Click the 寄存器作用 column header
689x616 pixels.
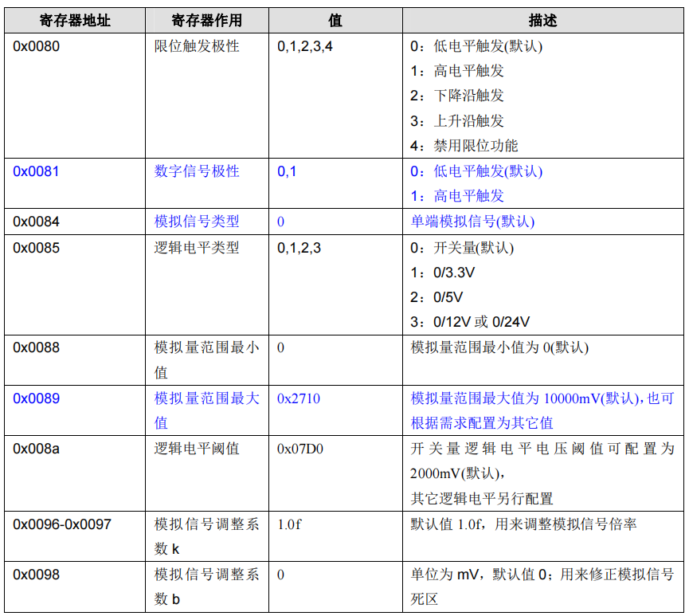point(207,20)
